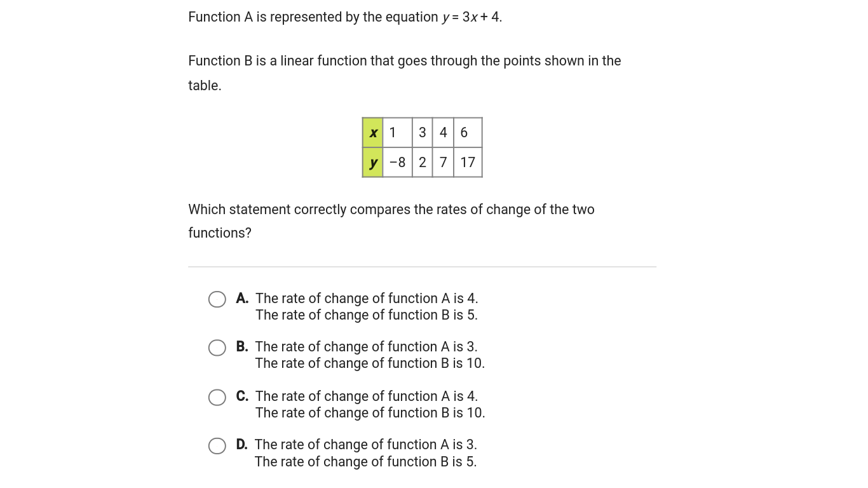Mark the radio button for option D
This screenshot has height=488, width=868.
pyautogui.click(x=217, y=446)
